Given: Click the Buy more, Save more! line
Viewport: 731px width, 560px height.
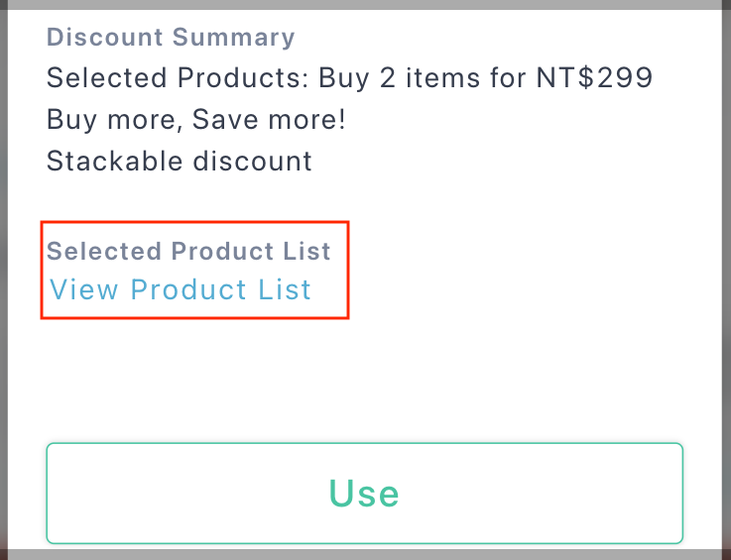Looking at the screenshot, I should coord(195,120).
